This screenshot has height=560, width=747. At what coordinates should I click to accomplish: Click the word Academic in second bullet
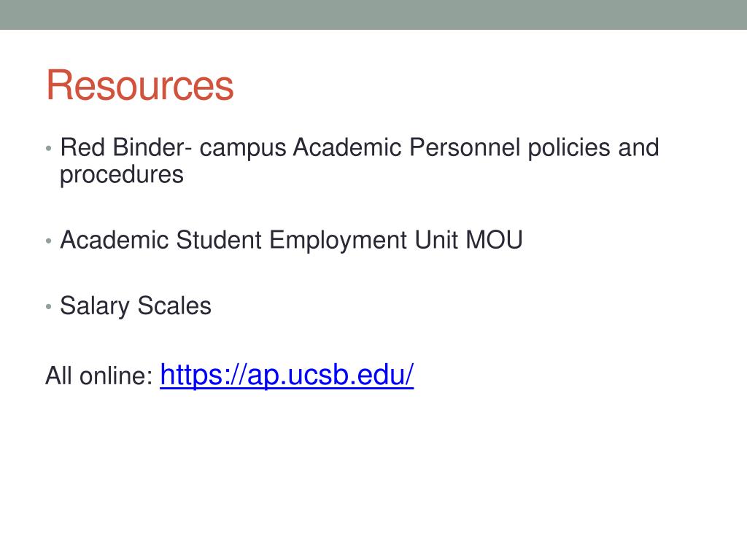tap(115, 239)
